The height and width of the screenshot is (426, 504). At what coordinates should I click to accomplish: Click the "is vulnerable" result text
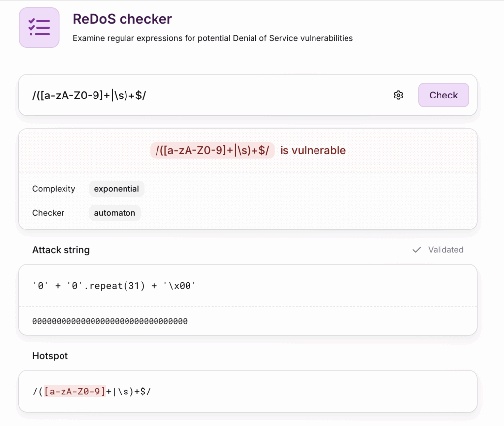click(x=313, y=151)
